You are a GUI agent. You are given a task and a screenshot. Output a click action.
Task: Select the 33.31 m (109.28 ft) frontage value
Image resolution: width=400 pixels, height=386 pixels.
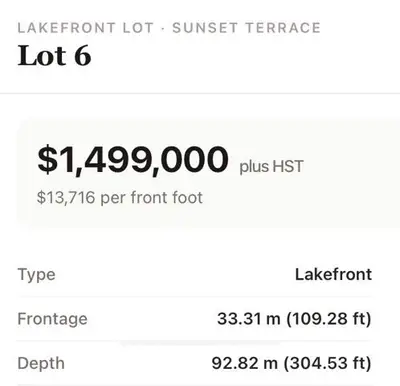tap(294, 319)
